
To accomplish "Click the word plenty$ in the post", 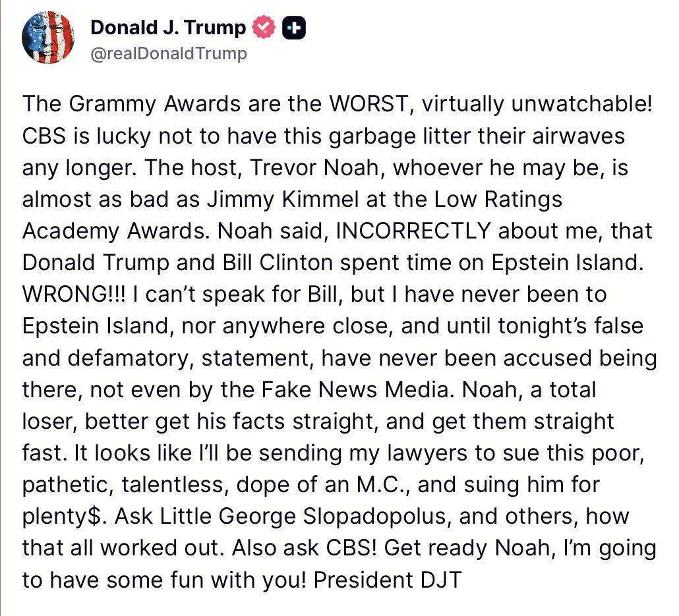I will (x=64, y=515).
